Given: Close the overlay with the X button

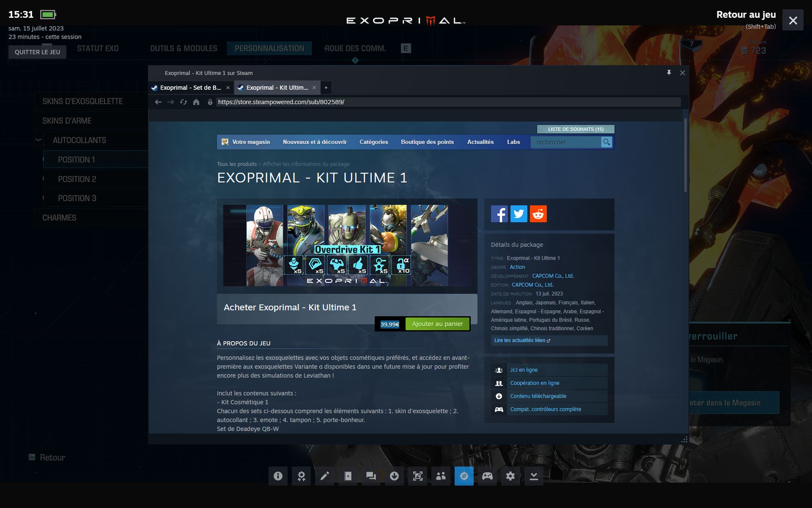Looking at the screenshot, I should point(793,20).
